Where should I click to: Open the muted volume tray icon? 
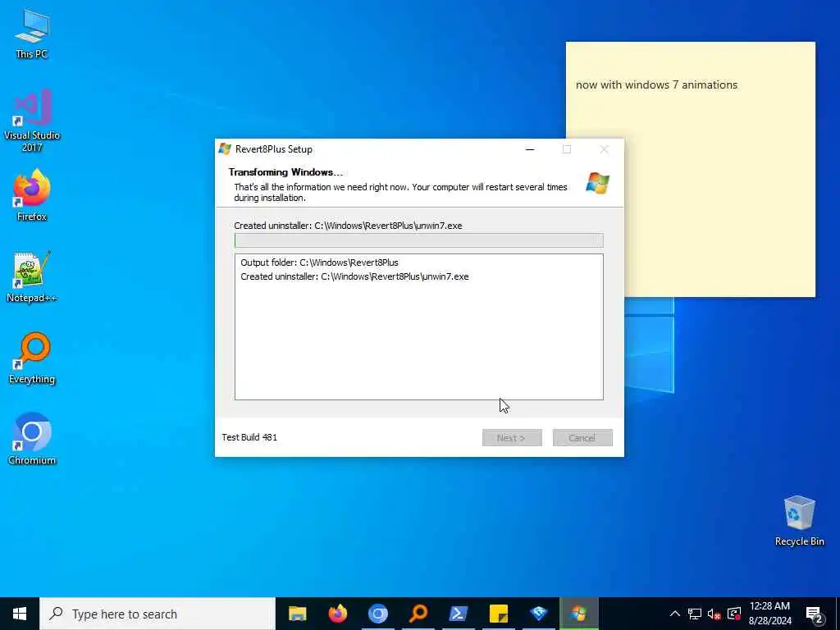[x=714, y=614]
